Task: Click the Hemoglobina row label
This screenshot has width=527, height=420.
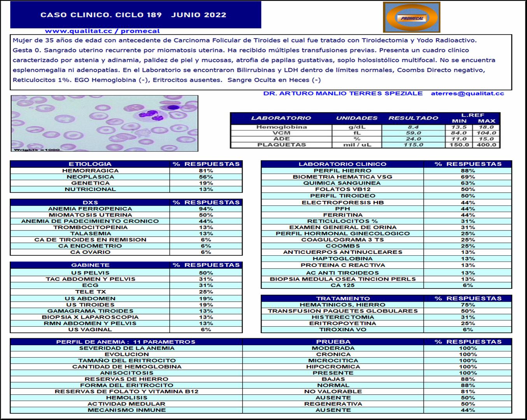Action: tap(281, 127)
